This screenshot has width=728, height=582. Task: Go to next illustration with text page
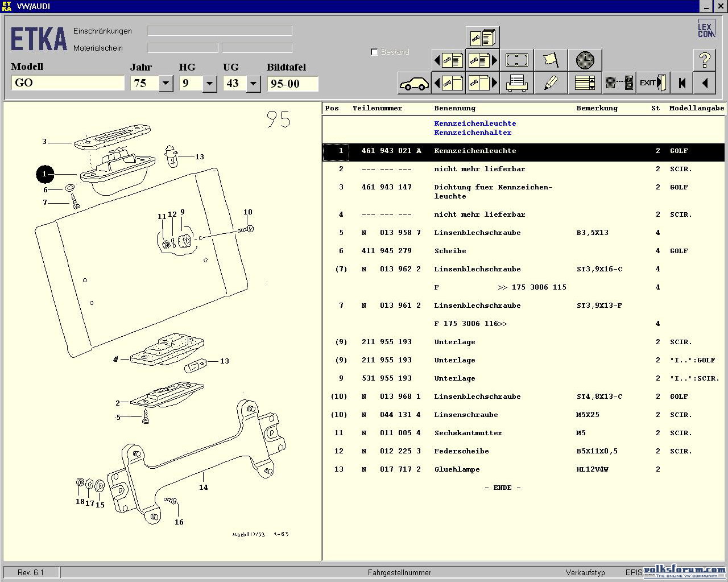tap(482, 60)
